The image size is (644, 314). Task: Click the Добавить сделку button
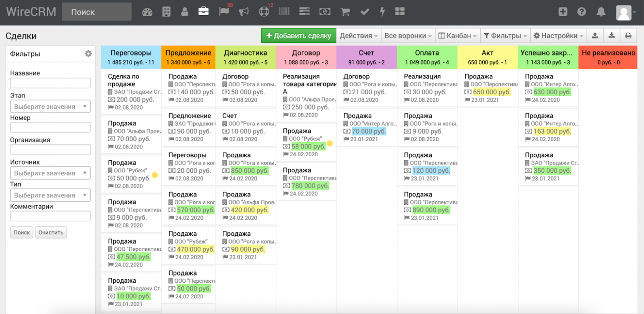298,36
